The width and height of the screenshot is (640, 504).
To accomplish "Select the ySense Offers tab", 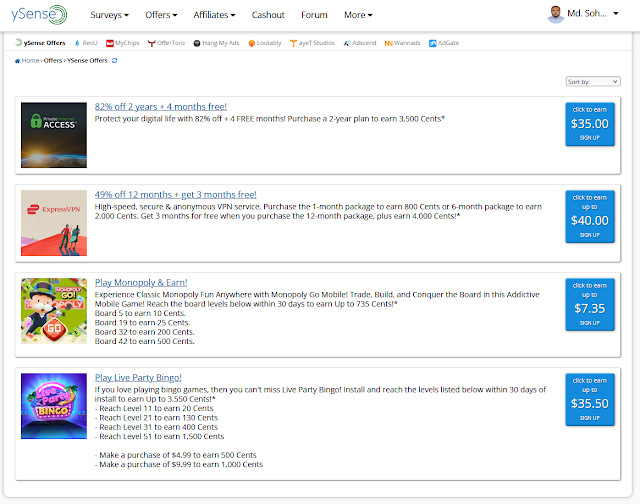I will coord(40,43).
